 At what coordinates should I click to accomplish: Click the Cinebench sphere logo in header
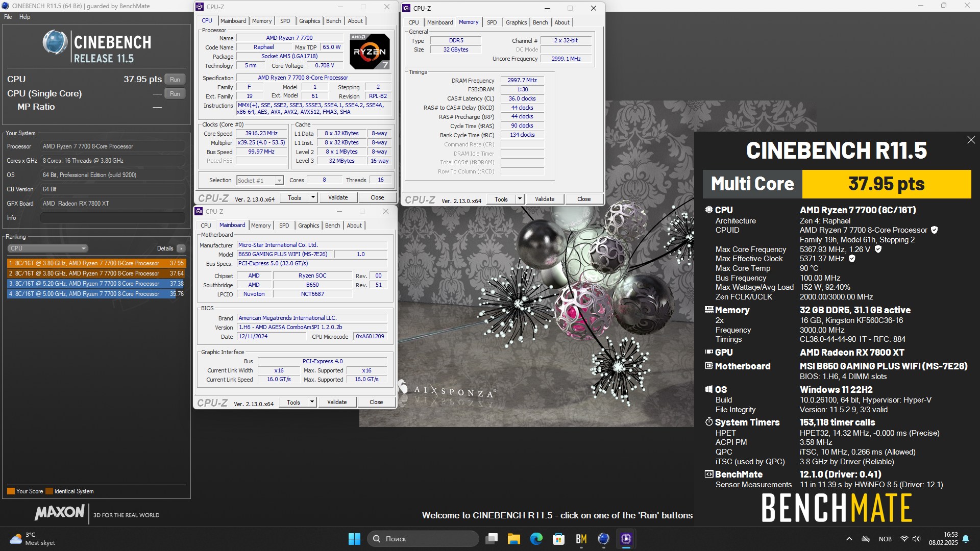[x=55, y=42]
